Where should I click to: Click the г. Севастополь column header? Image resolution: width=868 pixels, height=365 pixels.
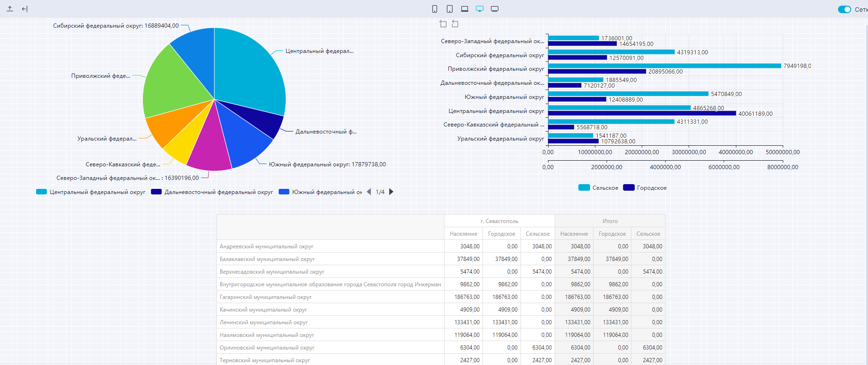tap(499, 221)
